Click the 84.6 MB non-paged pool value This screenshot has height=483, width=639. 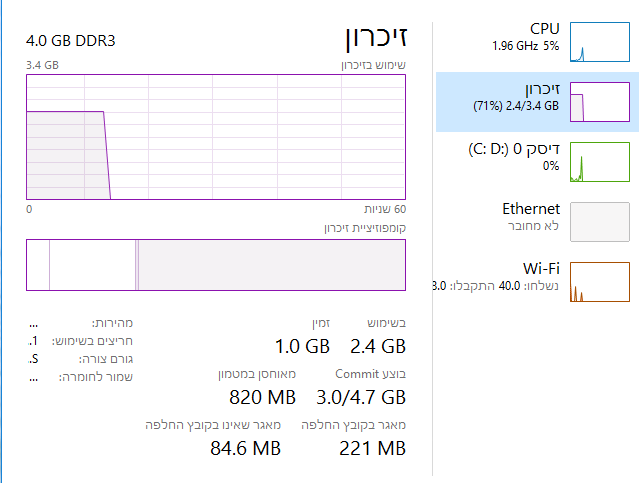pos(247,448)
